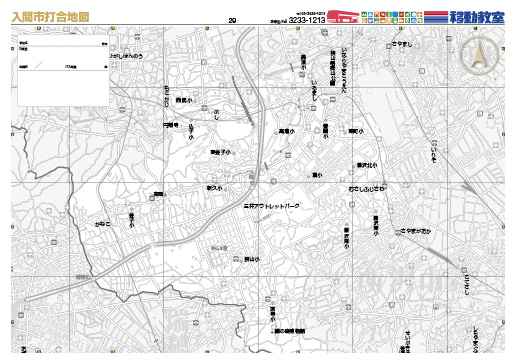Click the 移動教室 blue logo text

coord(477,17)
